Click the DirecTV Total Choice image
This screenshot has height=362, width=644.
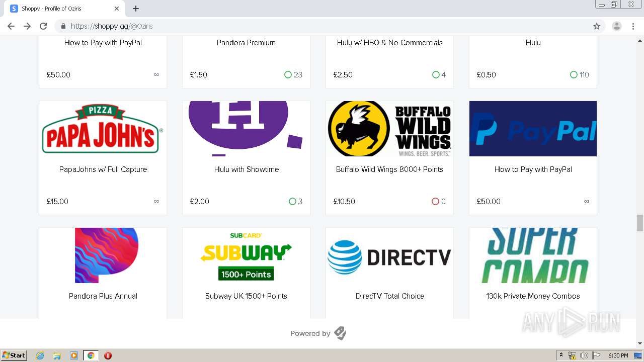click(x=389, y=255)
